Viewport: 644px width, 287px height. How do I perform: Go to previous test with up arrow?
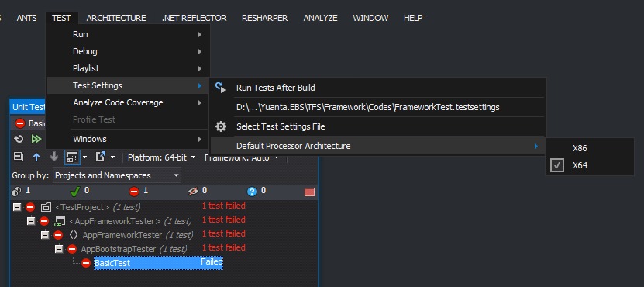coord(36,157)
